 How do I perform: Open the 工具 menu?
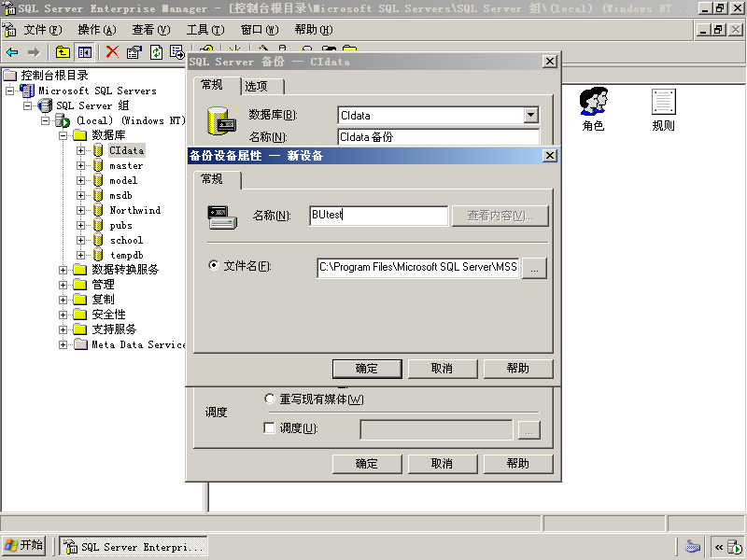(205, 30)
